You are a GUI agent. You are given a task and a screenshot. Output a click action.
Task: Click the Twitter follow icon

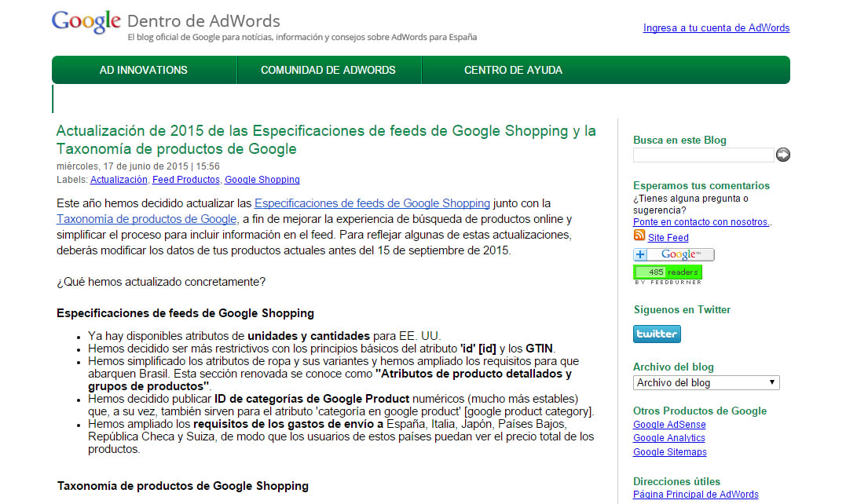pos(657,334)
